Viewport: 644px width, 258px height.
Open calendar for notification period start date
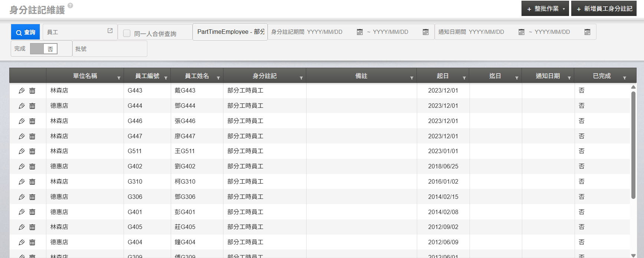(521, 32)
